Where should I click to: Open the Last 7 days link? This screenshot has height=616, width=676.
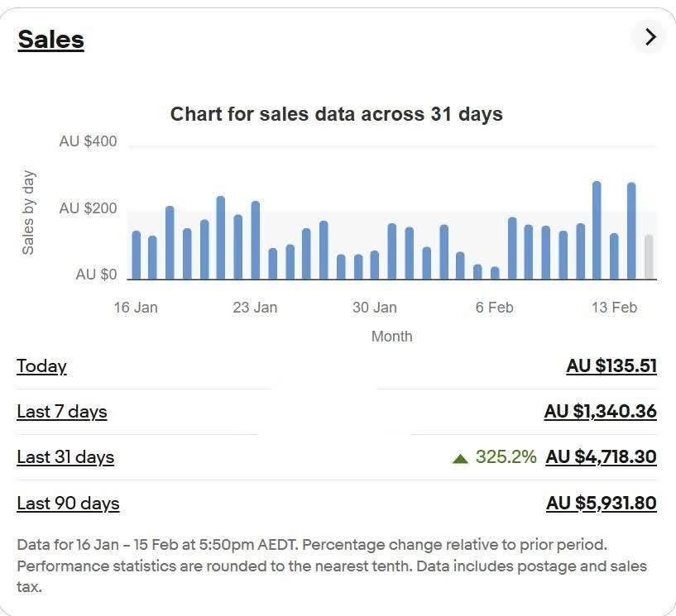62,412
